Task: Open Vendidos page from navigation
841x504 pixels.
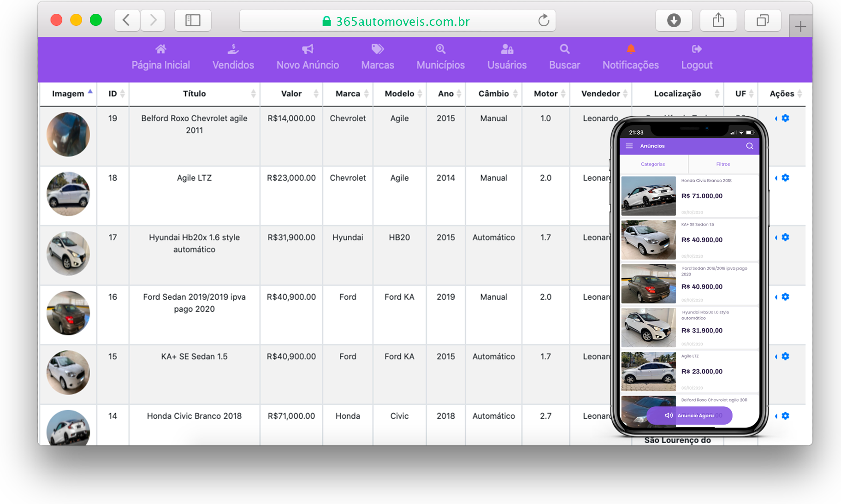Action: coord(233,65)
